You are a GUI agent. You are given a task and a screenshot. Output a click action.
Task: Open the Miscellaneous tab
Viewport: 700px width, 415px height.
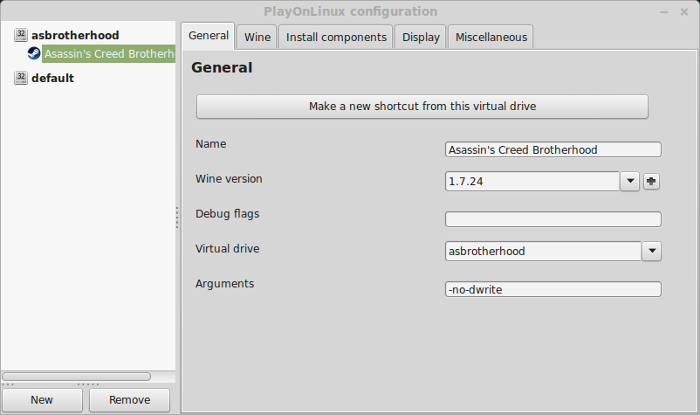[x=491, y=37]
